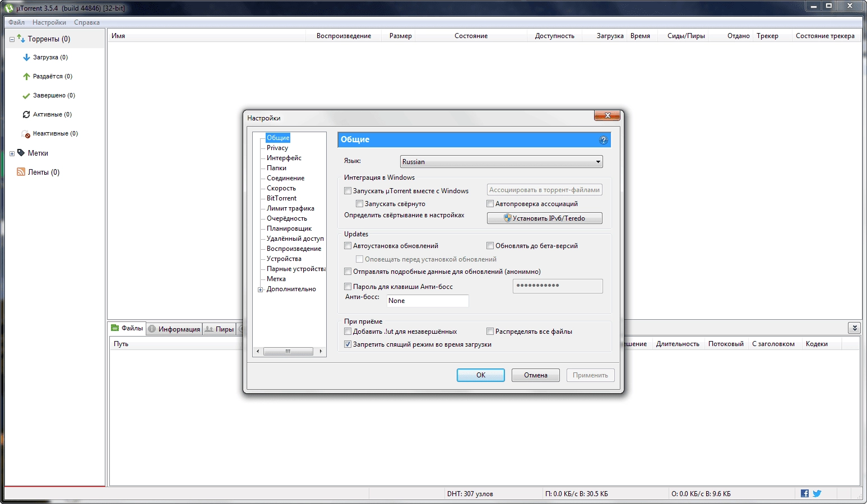Click the Отмена button
This screenshot has height=504, width=867.
[536, 375]
